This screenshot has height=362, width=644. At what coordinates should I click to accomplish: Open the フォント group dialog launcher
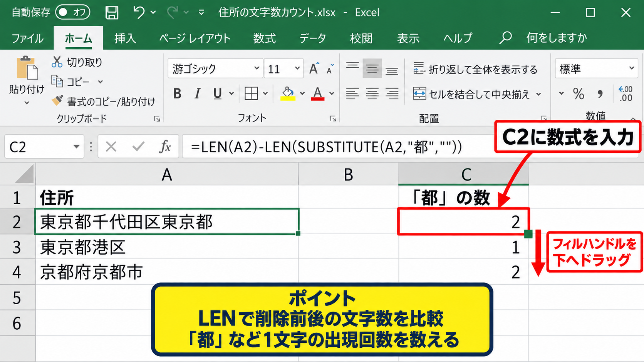[333, 119]
